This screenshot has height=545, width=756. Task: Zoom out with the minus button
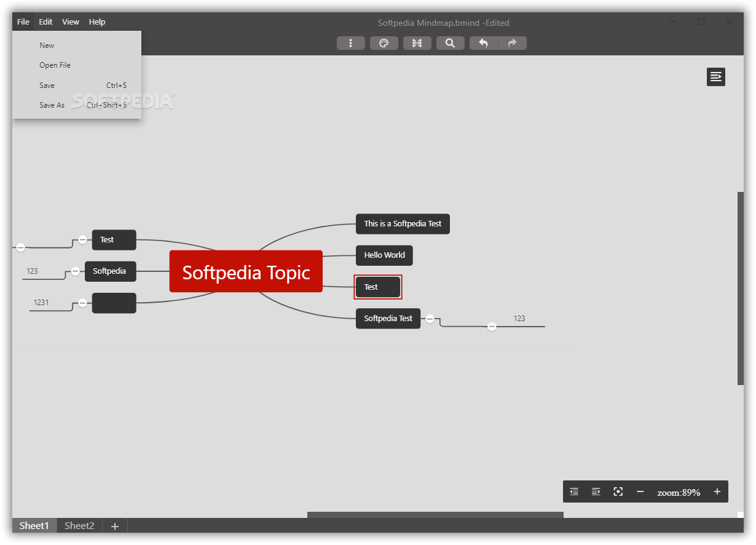[x=640, y=491]
